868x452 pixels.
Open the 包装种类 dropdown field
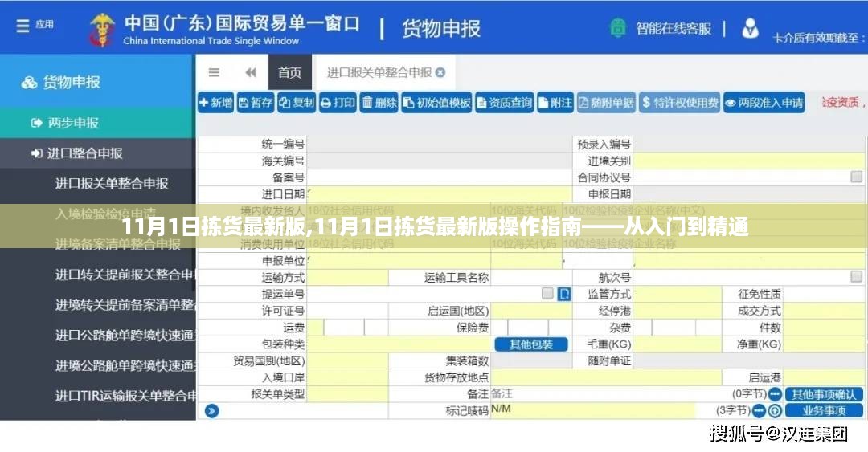(400, 344)
